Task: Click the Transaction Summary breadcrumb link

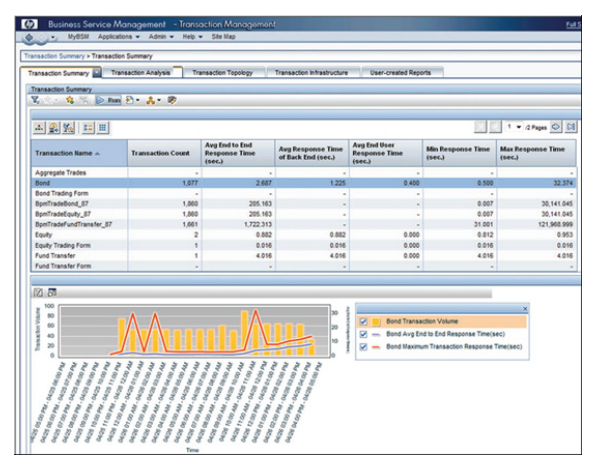Action: click(x=54, y=56)
